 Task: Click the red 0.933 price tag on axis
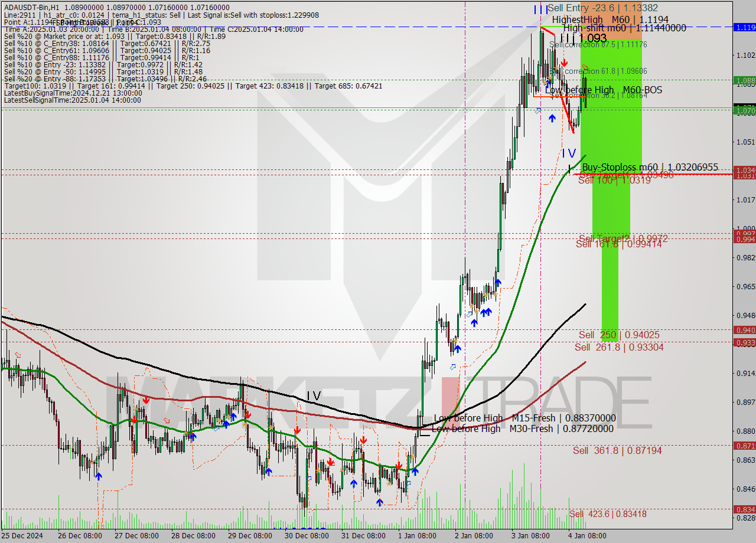[744, 342]
